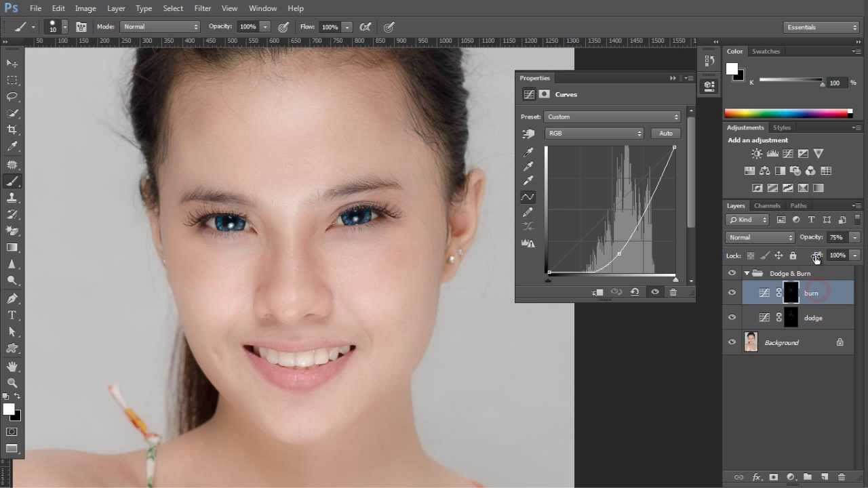Click the on-image targeted adjustment hand in Curves
Viewport: 868px width, 488px height.
528,134
